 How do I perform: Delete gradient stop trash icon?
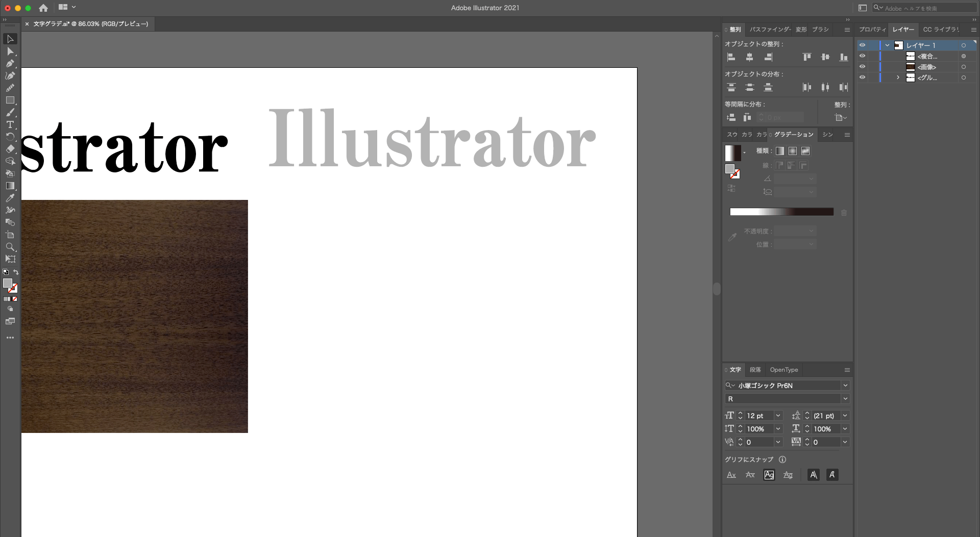[x=844, y=213]
